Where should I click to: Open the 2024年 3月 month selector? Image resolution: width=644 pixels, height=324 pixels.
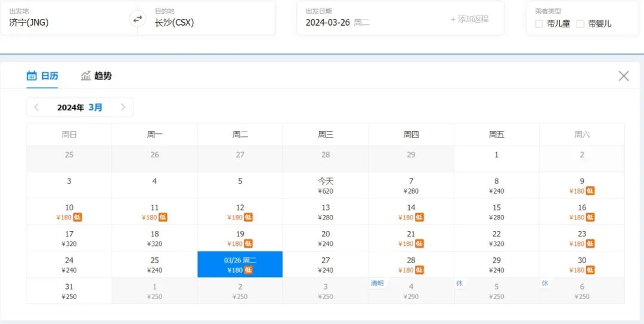[80, 107]
